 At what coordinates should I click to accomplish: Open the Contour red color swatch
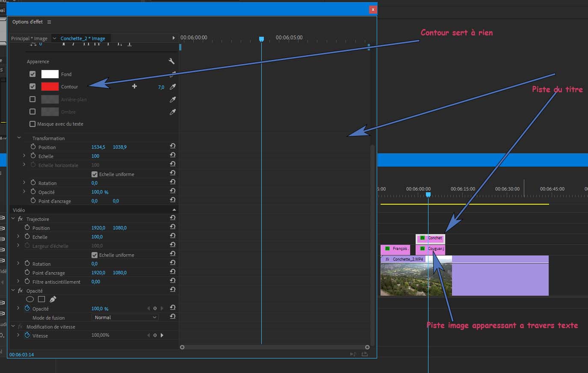tap(50, 86)
